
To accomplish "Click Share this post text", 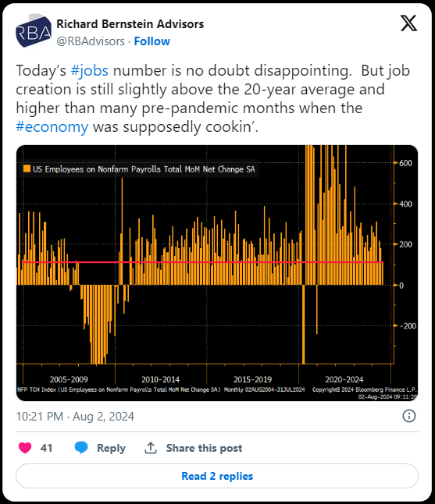I will click(204, 448).
